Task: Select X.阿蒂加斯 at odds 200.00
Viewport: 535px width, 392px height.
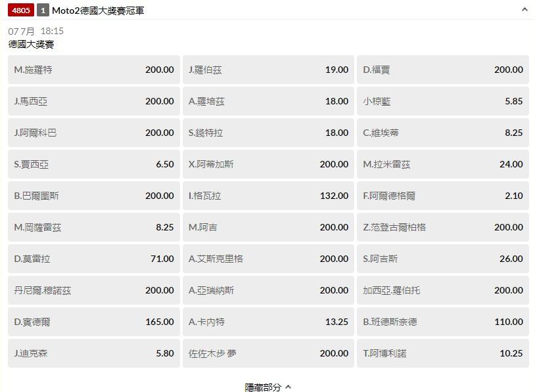Action: pyautogui.click(x=268, y=164)
